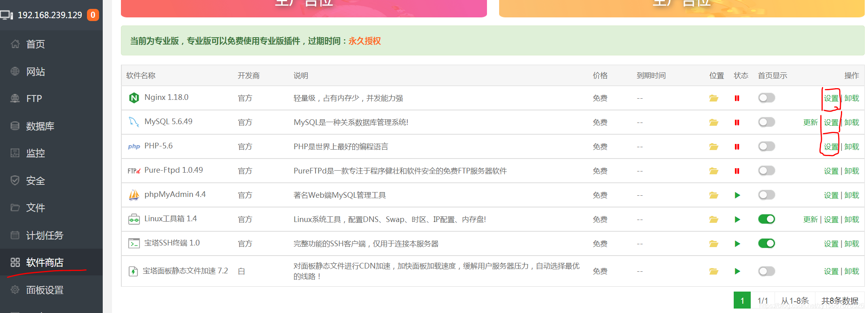Click the phpMyAdmin running status icon
Screen dimensions: 868x313
click(x=737, y=195)
